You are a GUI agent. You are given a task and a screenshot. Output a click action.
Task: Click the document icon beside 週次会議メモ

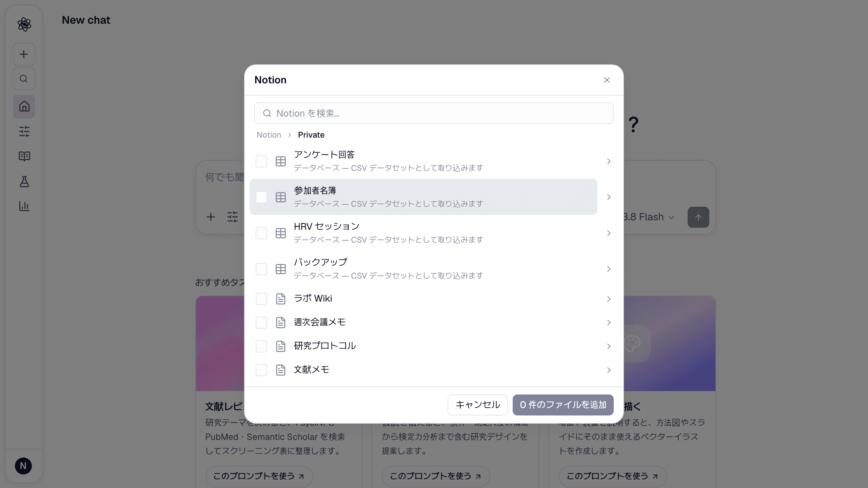281,323
